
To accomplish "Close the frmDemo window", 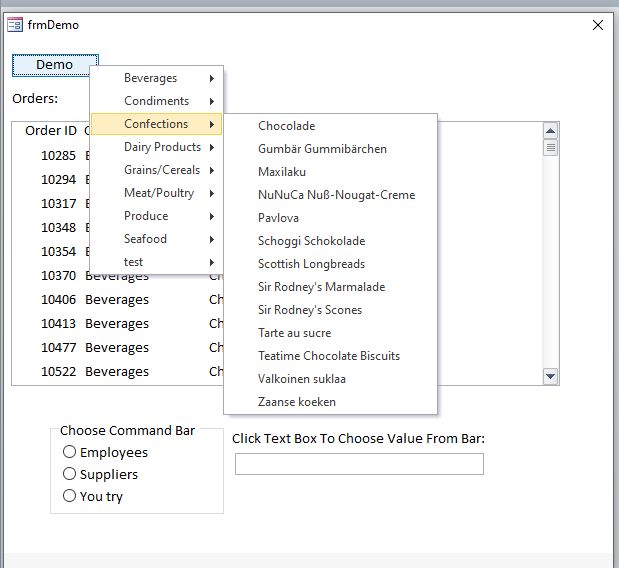I will point(598,25).
